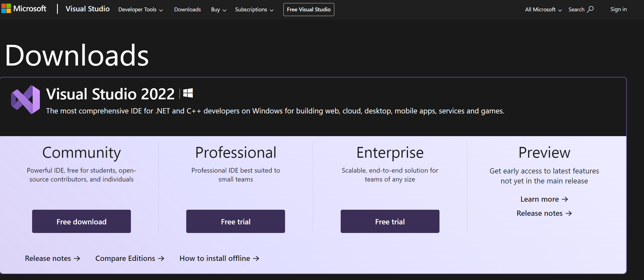Click the Microsoft logo

tap(24, 9)
